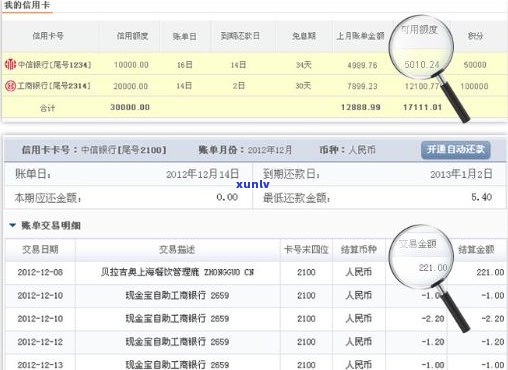Click the 开通自动还款 button

(x=455, y=149)
